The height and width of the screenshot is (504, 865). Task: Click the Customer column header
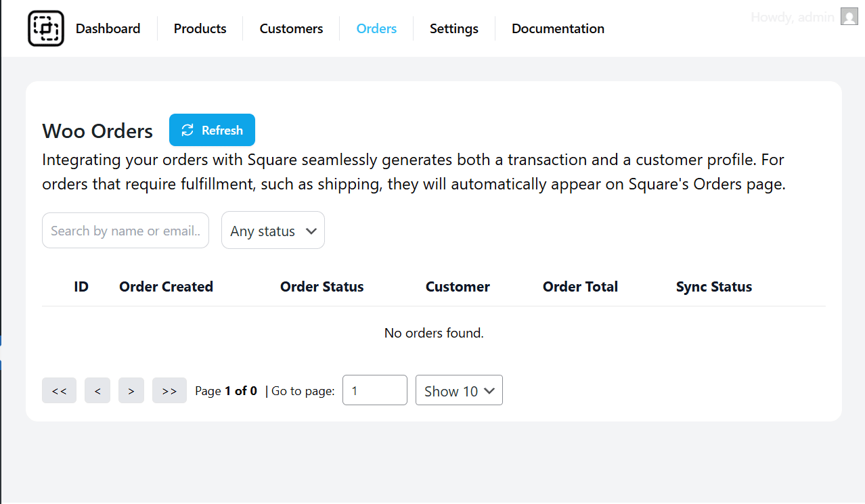click(458, 287)
